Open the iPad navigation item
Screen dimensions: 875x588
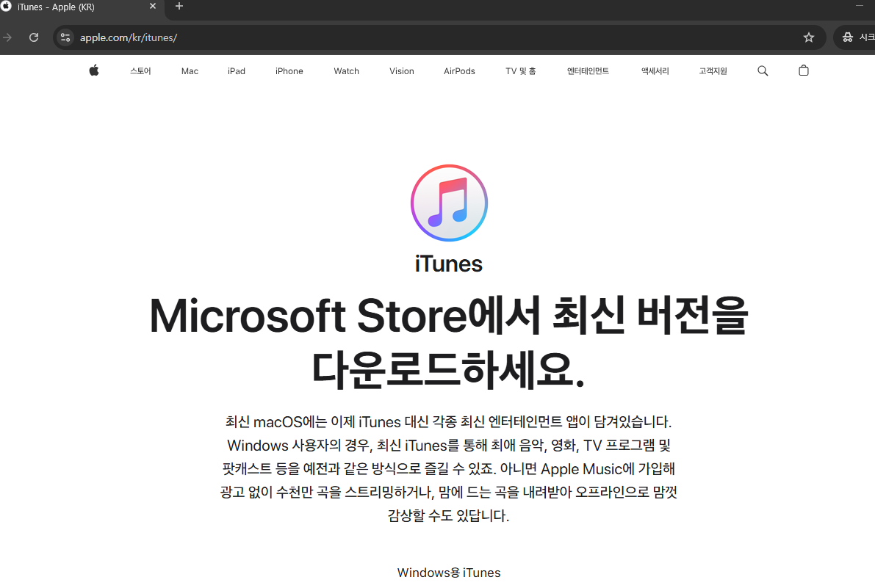(x=237, y=70)
